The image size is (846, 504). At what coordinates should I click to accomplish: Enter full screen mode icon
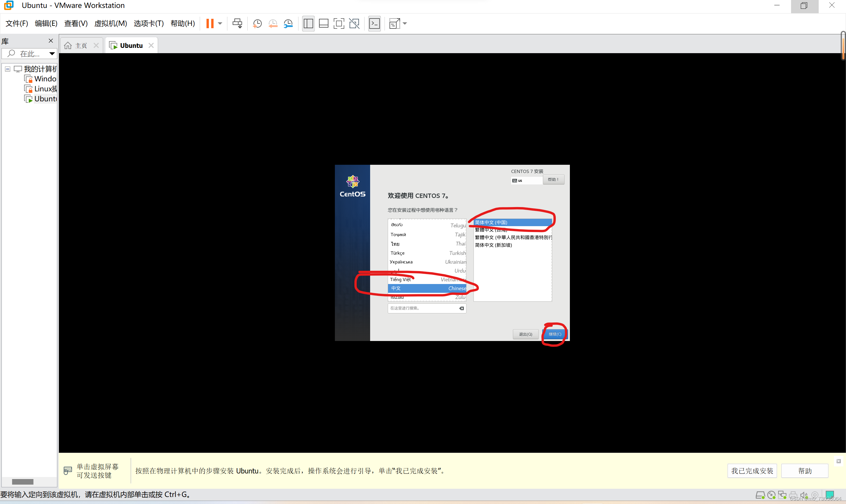pyautogui.click(x=339, y=23)
